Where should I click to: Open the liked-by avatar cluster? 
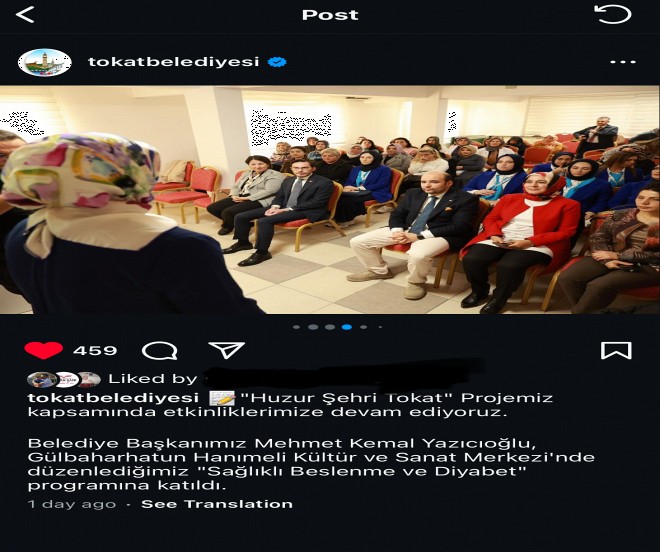(64, 379)
